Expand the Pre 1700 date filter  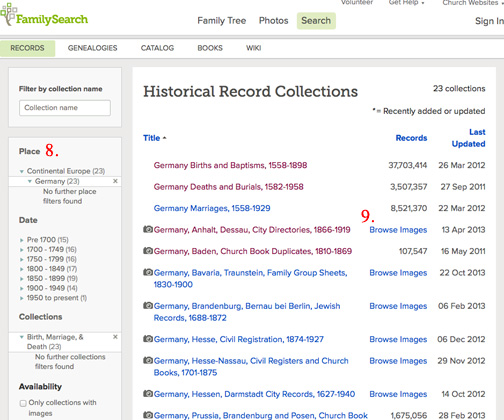point(22,240)
